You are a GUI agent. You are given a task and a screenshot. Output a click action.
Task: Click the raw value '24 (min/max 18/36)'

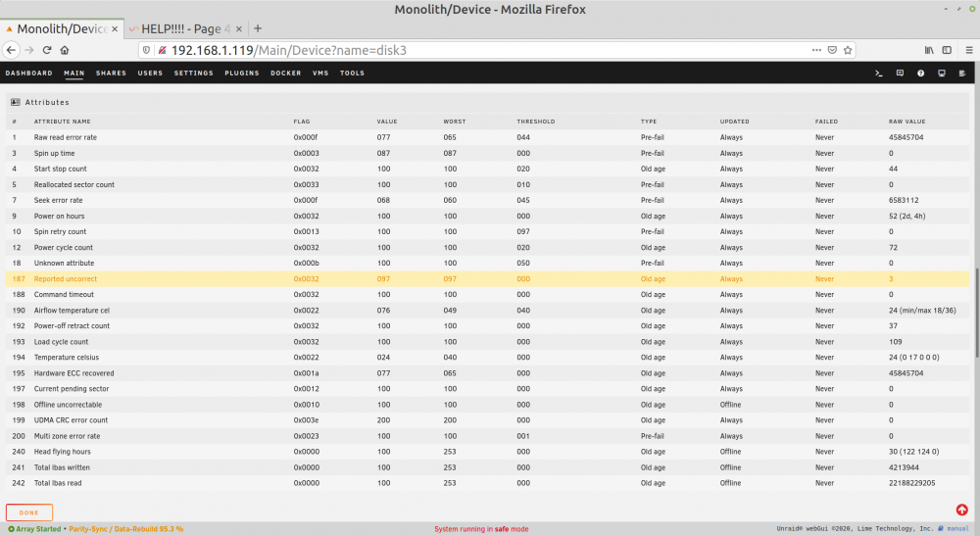click(x=922, y=311)
